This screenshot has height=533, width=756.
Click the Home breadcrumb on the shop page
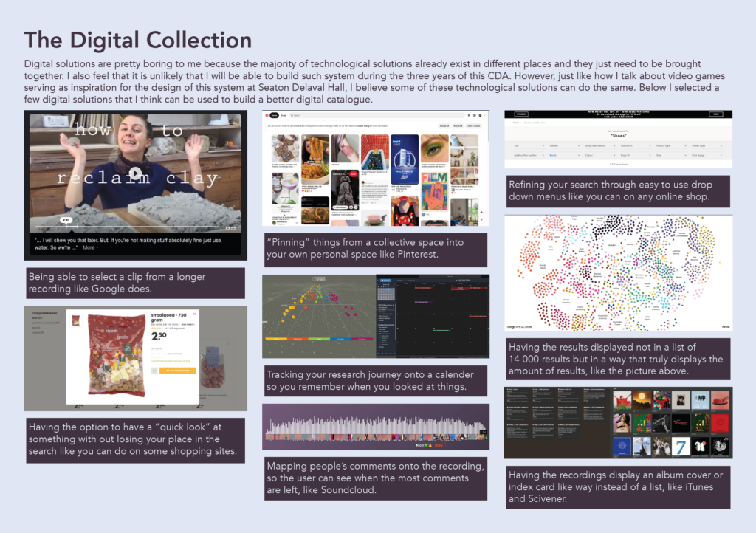click(516, 123)
